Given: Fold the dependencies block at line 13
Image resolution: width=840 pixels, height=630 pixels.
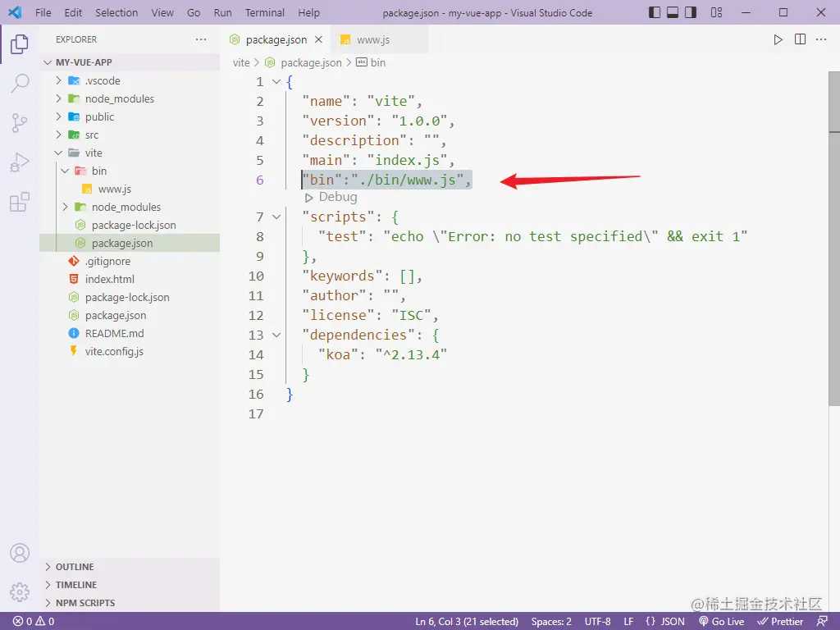Looking at the screenshot, I should 276,336.
